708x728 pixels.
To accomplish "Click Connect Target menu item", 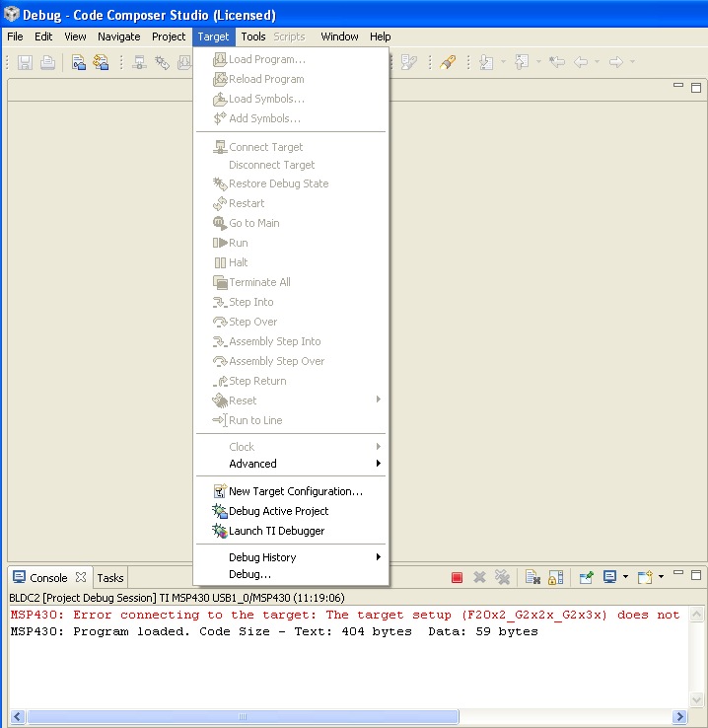I will tap(291, 147).
